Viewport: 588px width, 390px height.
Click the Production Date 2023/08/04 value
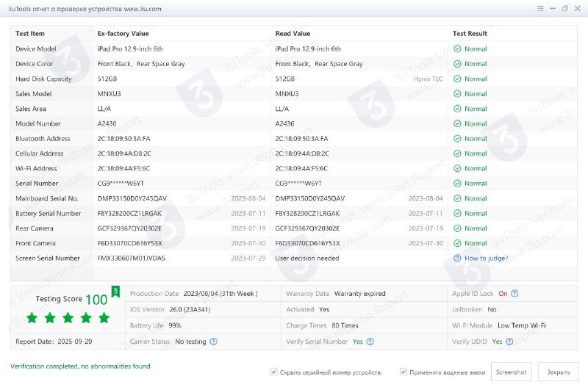220,294
